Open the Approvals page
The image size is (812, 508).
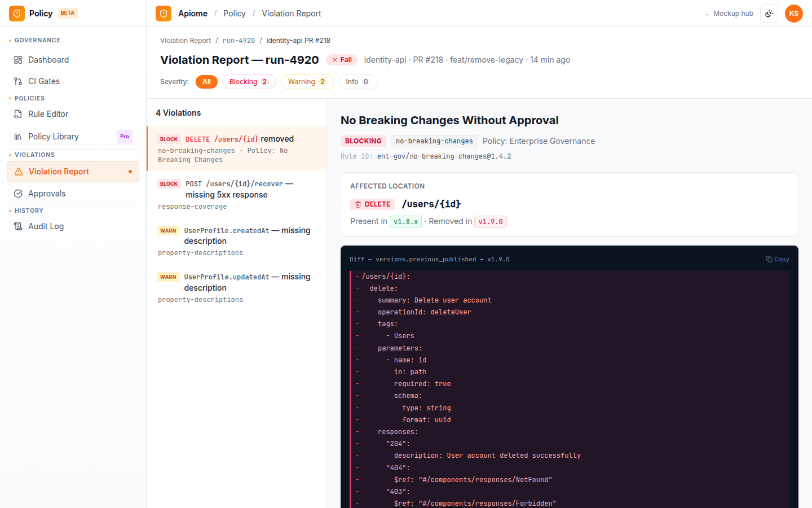point(73,194)
